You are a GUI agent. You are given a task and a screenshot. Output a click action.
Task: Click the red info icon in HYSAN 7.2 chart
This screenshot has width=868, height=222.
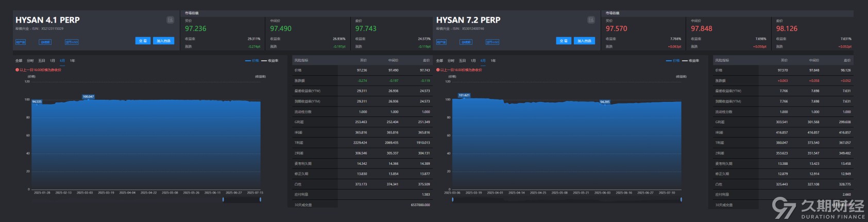[x=438, y=70]
